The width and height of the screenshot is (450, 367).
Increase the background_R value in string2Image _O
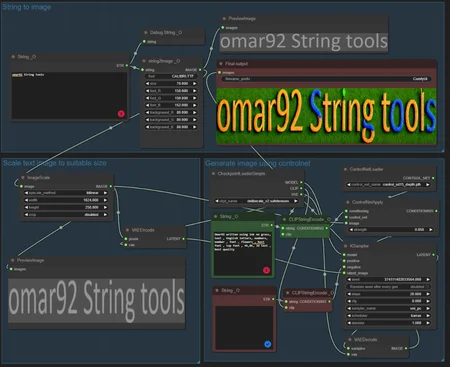[194, 113]
